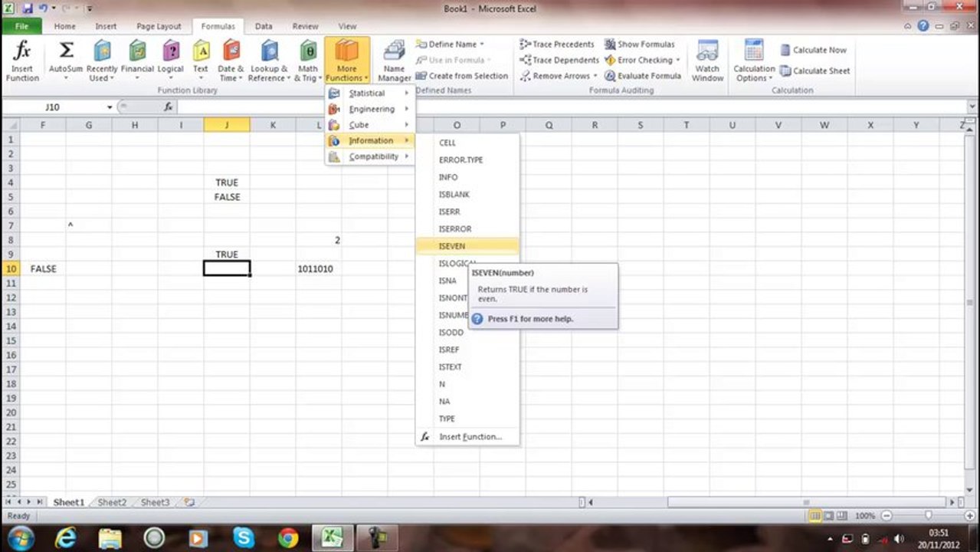Expand the Statistical submenu

coord(370,93)
